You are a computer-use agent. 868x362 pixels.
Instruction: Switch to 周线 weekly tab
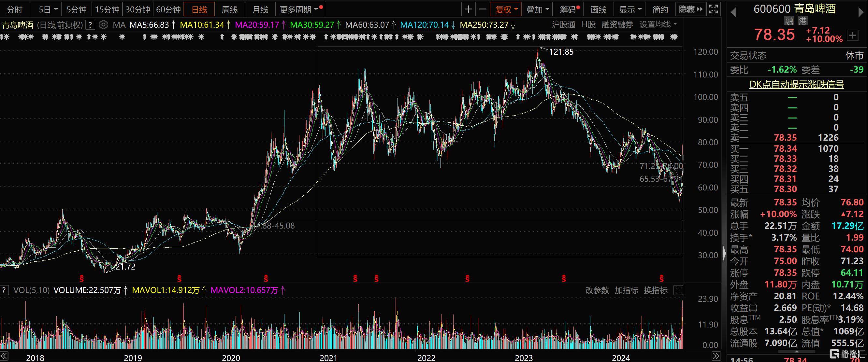[x=230, y=9]
